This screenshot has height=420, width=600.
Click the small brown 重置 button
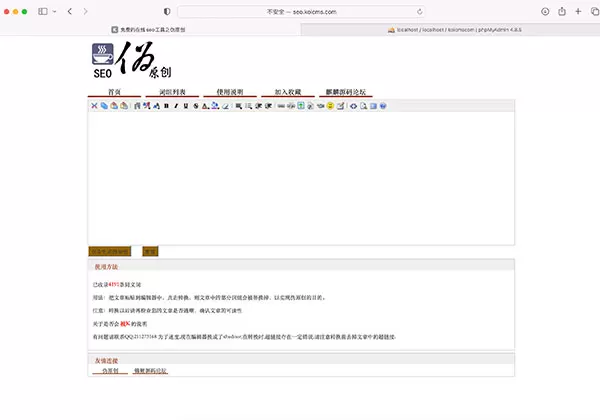tap(150, 251)
